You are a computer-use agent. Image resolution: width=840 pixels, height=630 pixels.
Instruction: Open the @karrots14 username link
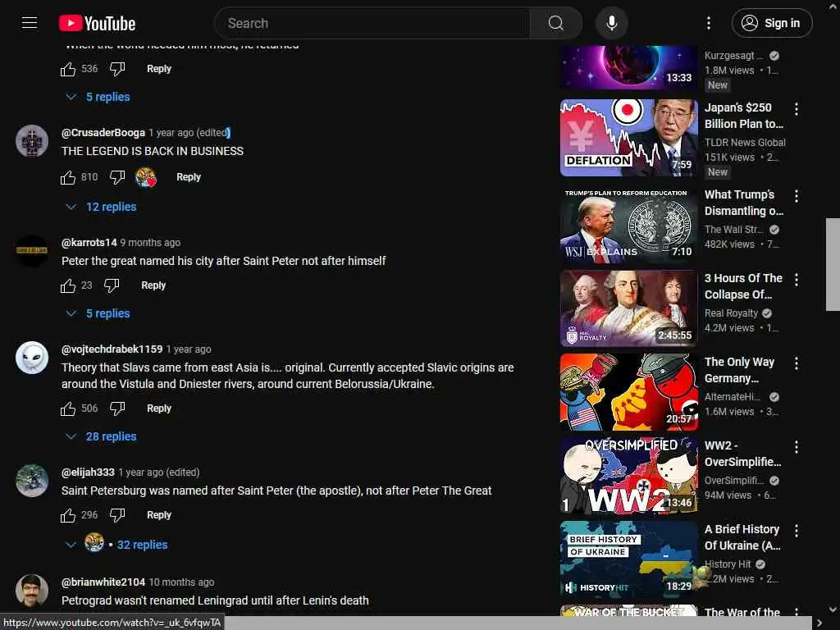pos(89,243)
